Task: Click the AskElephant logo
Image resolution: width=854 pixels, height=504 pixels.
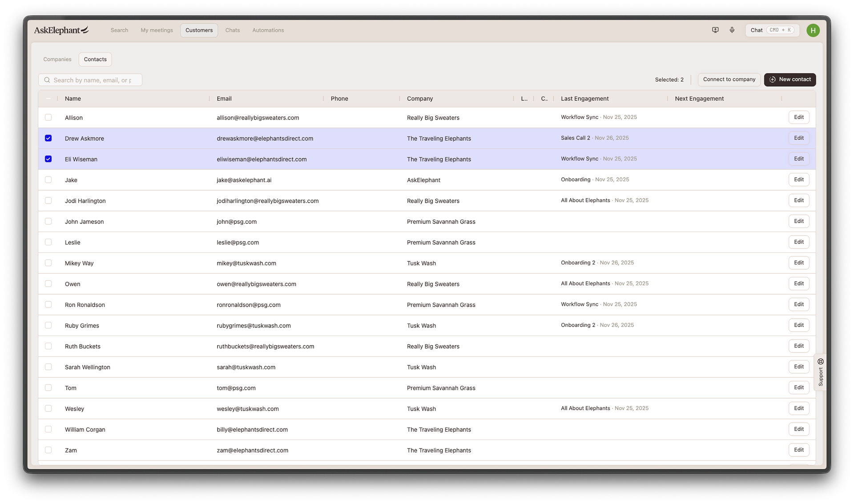Action: (61, 30)
